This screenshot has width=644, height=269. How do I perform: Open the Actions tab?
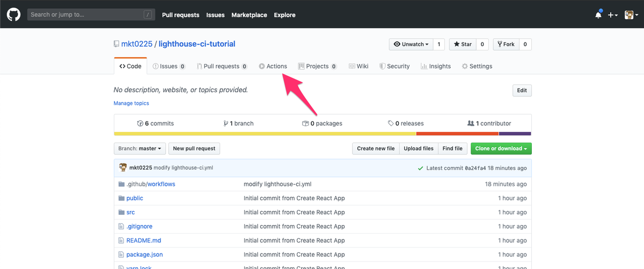point(273,66)
